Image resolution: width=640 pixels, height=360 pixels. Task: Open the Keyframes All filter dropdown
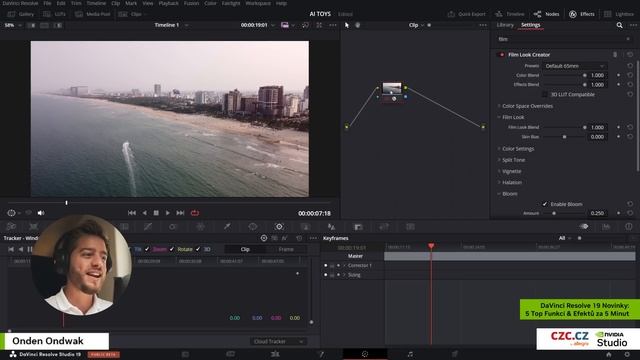click(x=565, y=238)
